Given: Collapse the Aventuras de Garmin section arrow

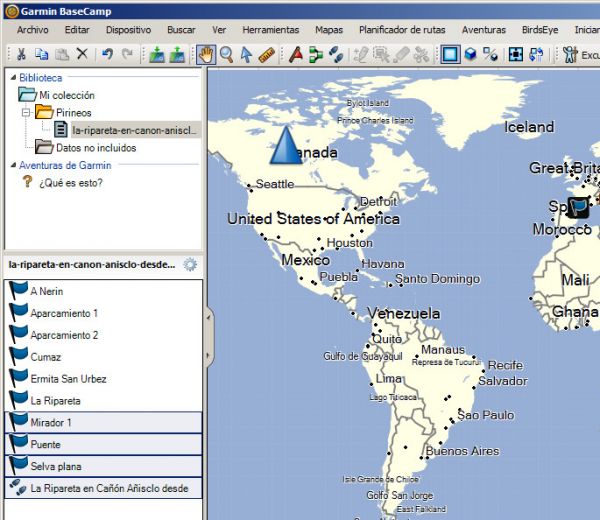Looking at the screenshot, I should (x=13, y=165).
